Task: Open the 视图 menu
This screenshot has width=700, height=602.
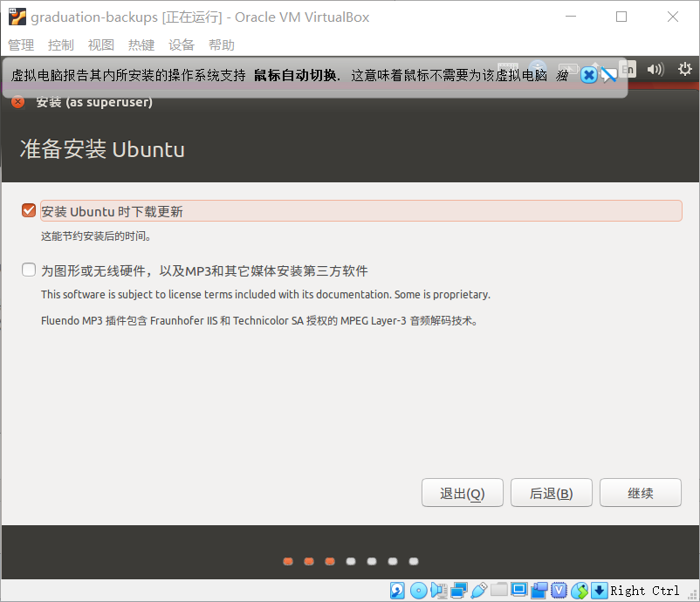Action: tap(101, 45)
